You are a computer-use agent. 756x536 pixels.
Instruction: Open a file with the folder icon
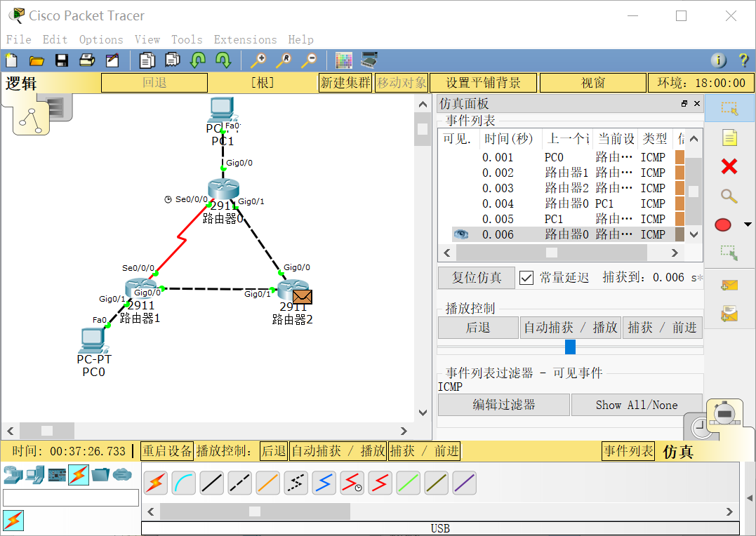(37, 61)
